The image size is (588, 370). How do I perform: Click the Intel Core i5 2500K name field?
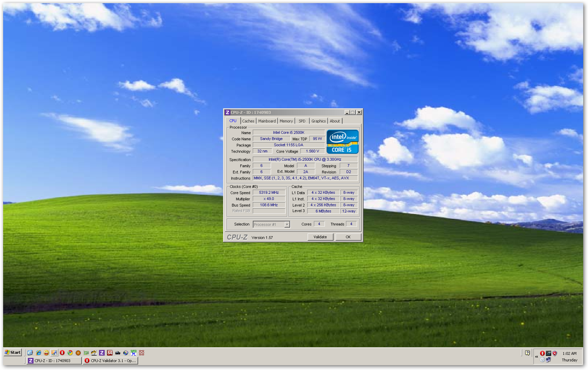click(288, 133)
